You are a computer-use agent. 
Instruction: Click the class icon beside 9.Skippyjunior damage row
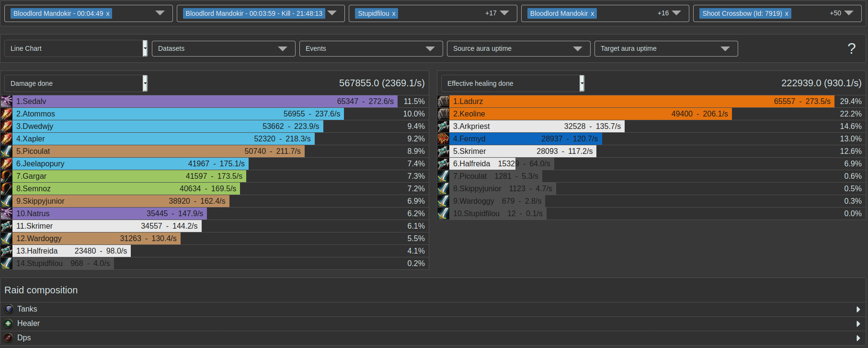(x=6, y=201)
